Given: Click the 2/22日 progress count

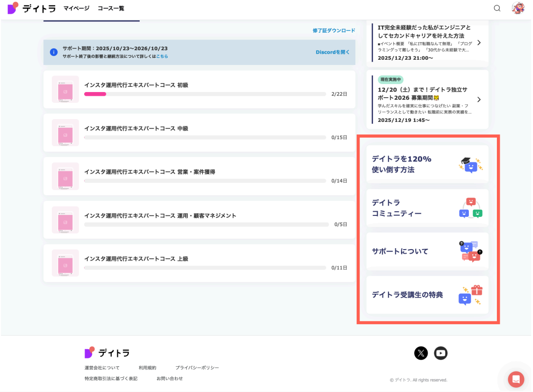Looking at the screenshot, I should point(339,94).
